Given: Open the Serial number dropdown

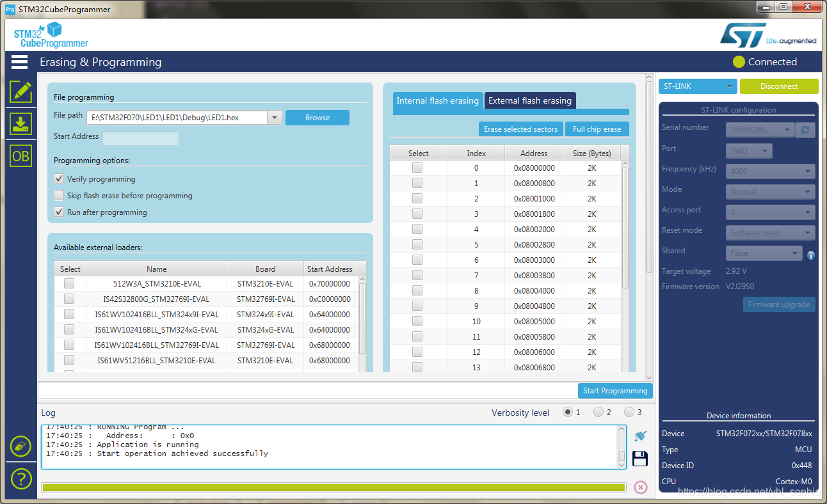Looking at the screenshot, I should point(760,130).
